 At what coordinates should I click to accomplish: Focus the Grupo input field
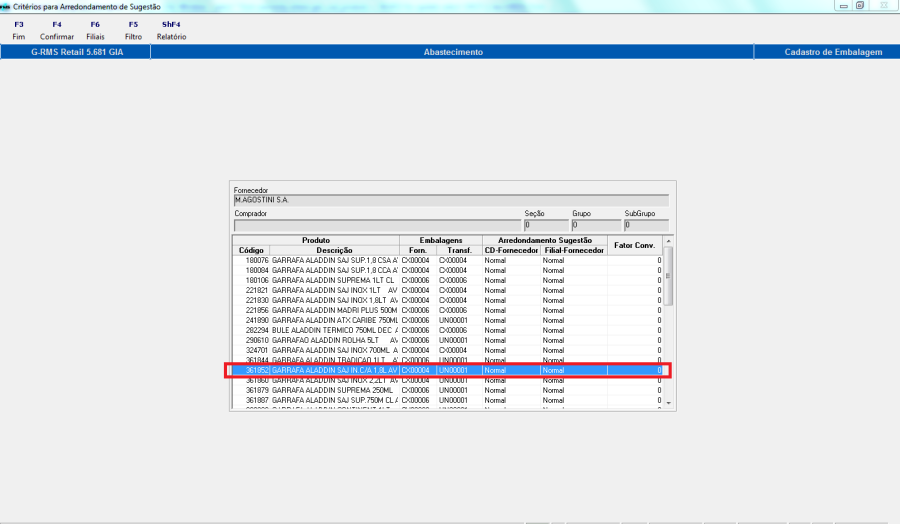pos(596,225)
